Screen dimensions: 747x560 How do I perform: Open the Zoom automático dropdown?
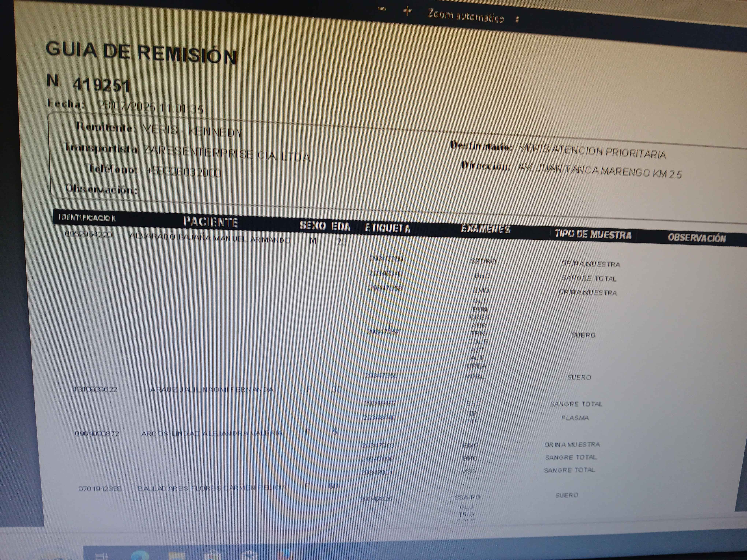pyautogui.click(x=466, y=16)
